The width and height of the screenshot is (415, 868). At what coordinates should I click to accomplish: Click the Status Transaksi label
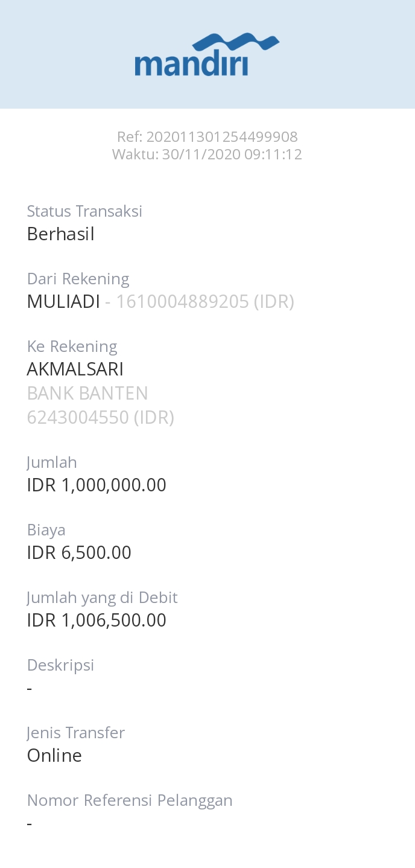(84, 211)
